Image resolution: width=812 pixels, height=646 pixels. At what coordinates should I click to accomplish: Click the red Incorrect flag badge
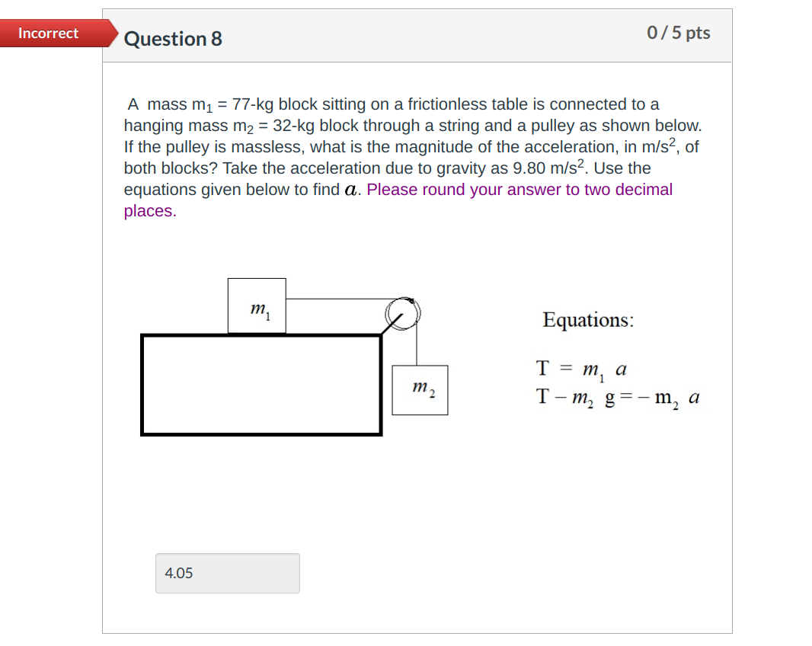(47, 34)
